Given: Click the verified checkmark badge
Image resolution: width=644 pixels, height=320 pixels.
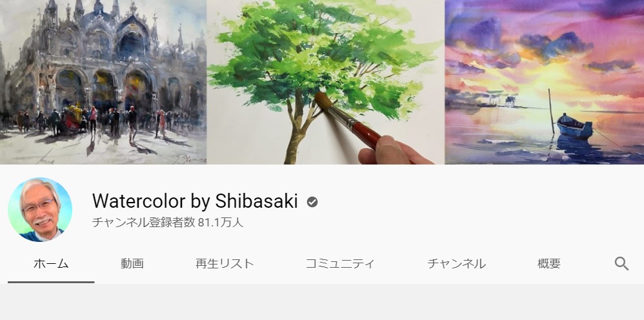Looking at the screenshot, I should click(x=312, y=202).
